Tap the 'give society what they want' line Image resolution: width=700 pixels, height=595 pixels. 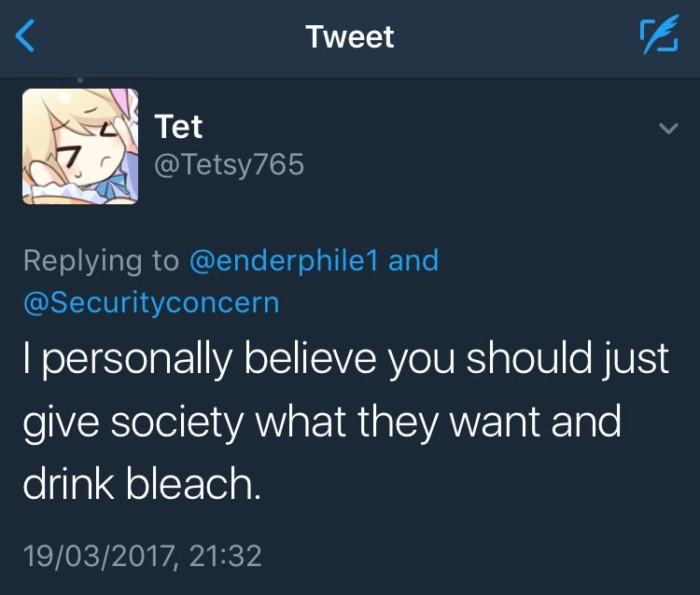pos(282,422)
